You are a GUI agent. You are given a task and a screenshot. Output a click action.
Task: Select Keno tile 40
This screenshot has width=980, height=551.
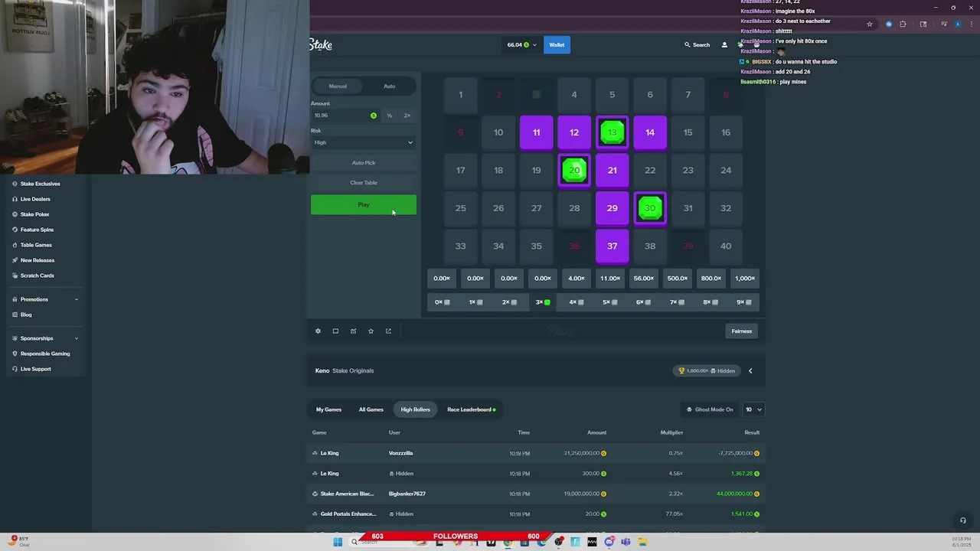tap(726, 246)
